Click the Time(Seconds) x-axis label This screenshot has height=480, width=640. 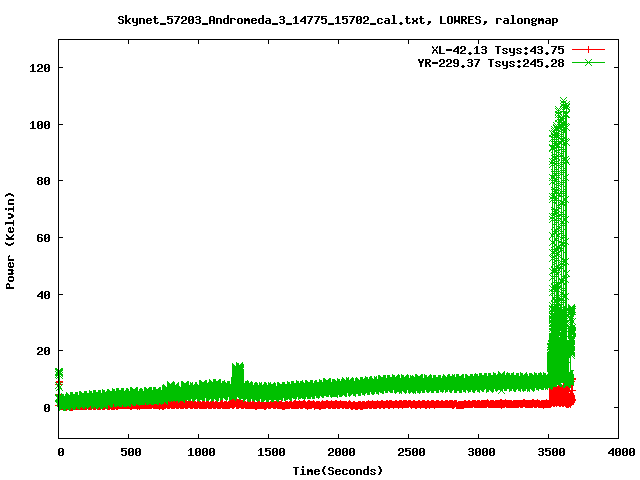coord(338,471)
